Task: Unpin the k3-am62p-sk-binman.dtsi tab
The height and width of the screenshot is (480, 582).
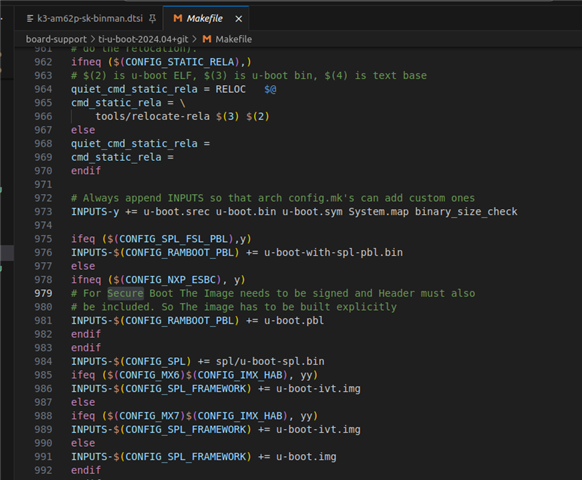Action: pyautogui.click(x=152, y=19)
